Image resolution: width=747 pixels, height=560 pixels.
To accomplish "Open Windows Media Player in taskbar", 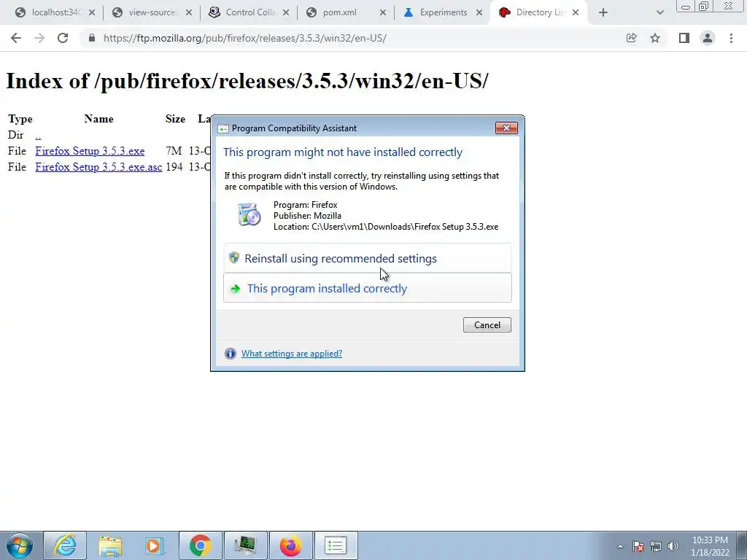I will click(155, 545).
